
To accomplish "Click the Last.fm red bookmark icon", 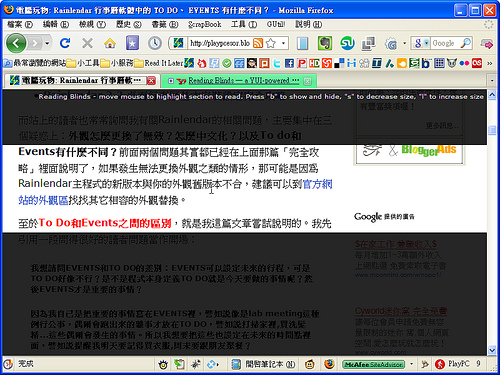I will click(x=477, y=63).
